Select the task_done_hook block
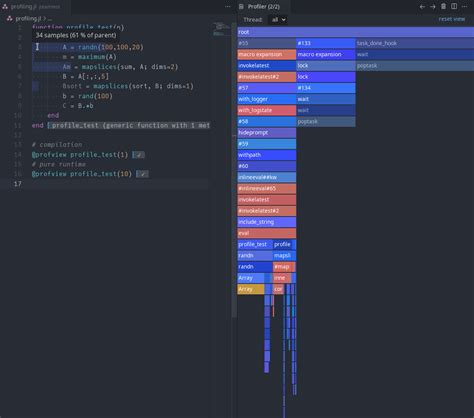This screenshot has width=474, height=418. tap(415, 43)
